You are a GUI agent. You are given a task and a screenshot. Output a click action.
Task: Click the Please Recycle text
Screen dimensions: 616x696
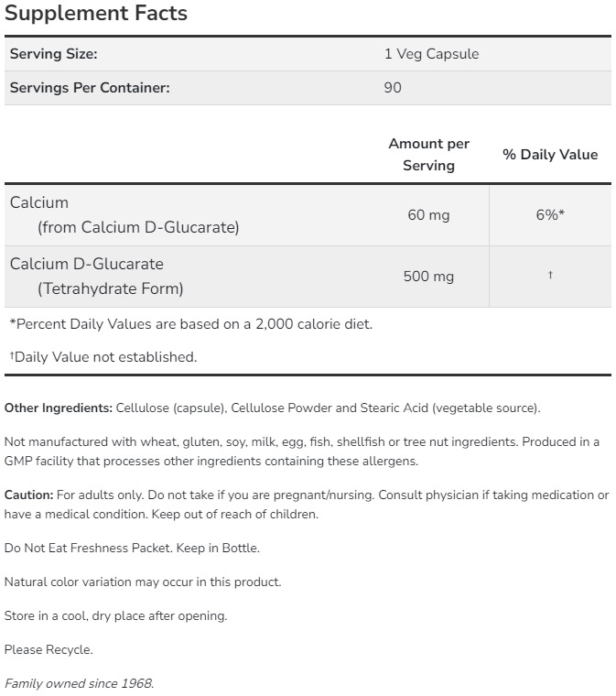coord(49,649)
